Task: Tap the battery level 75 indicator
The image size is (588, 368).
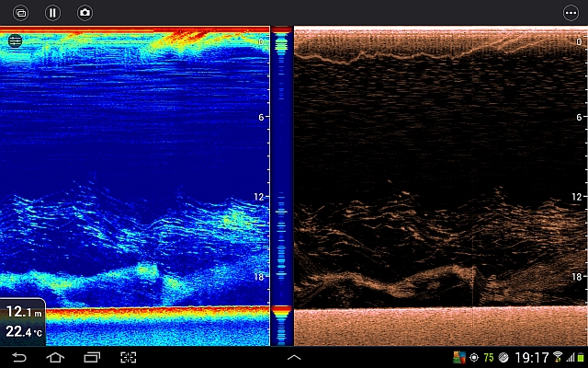Action: point(489,357)
